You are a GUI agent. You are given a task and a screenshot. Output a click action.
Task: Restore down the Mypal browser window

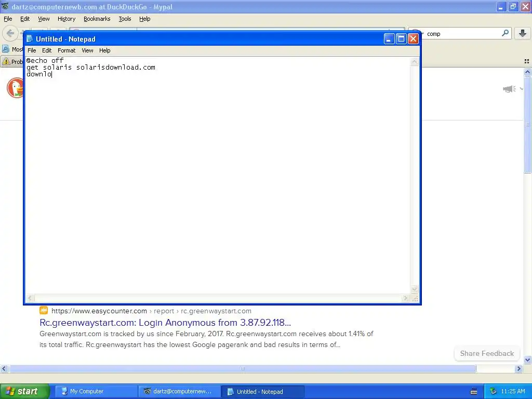point(513,6)
